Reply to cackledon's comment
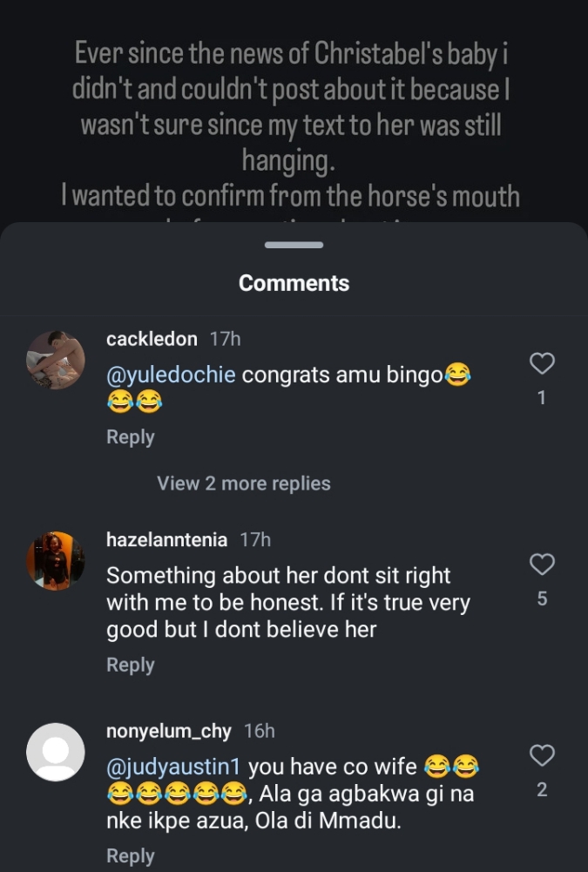 [x=130, y=437]
